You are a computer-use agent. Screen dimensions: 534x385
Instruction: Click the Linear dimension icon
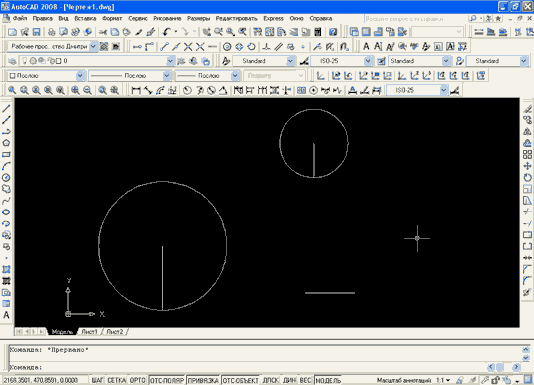tap(136, 90)
